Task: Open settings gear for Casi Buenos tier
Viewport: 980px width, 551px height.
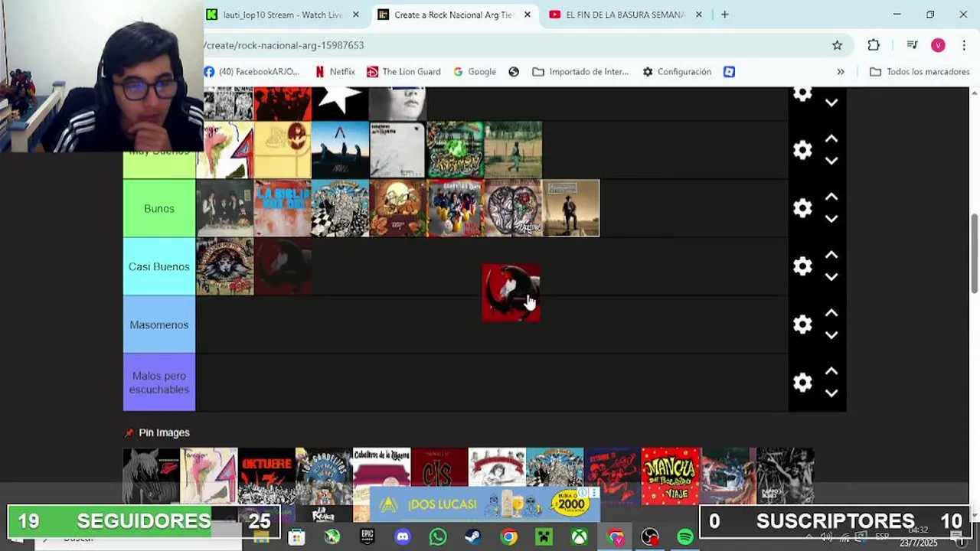Action: (x=802, y=266)
